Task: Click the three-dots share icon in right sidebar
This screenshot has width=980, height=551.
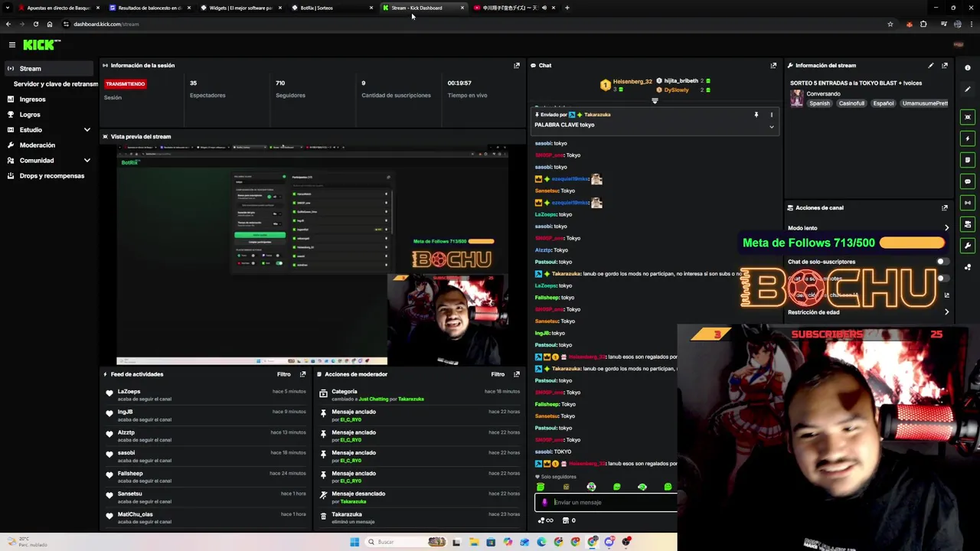Action: point(968,267)
